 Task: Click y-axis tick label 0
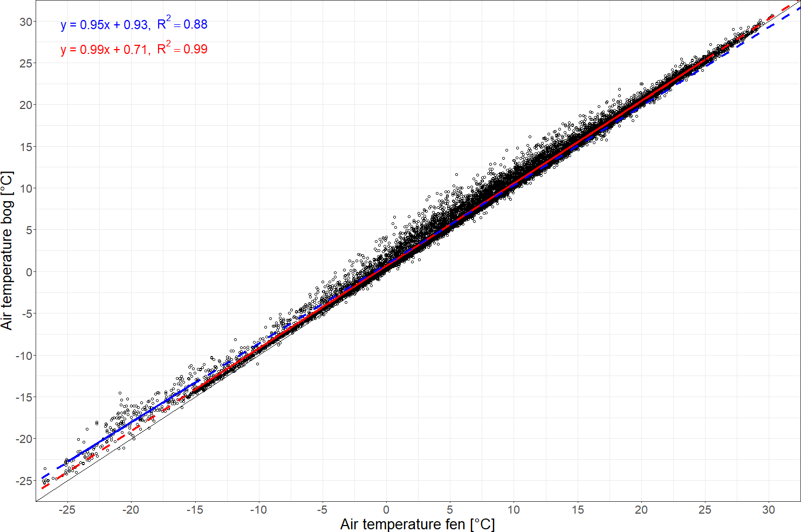coord(29,272)
